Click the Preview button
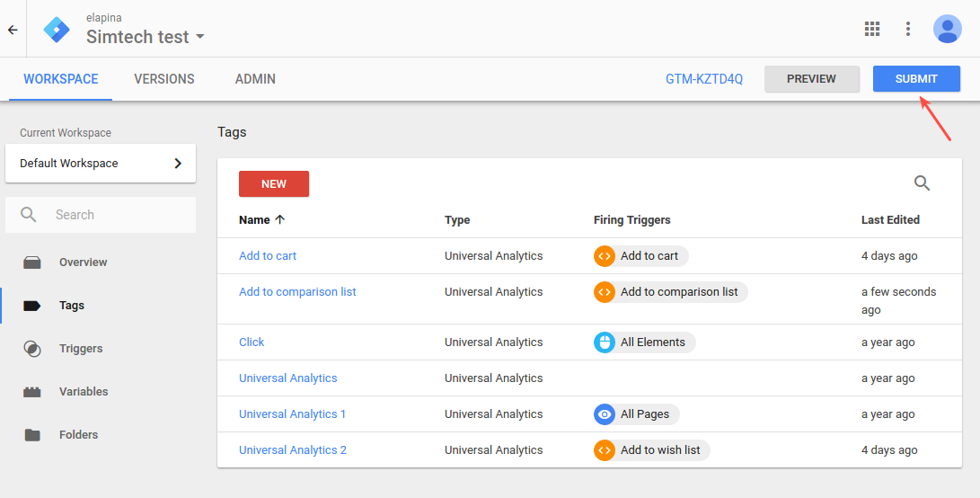 (811, 79)
